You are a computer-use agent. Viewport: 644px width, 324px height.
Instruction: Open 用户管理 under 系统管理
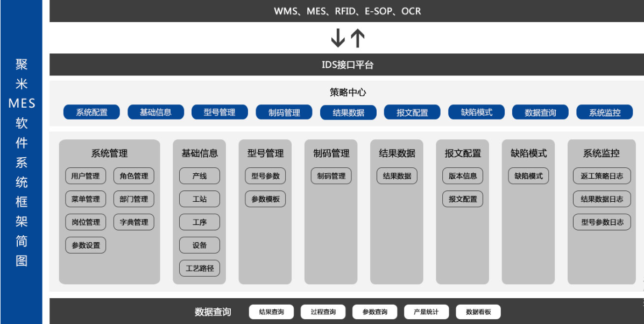(x=86, y=176)
